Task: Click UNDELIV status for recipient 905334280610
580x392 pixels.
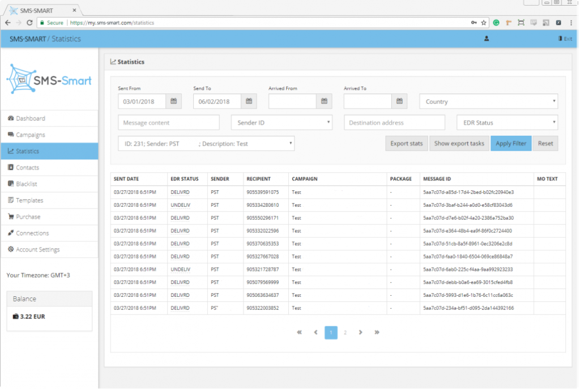Action: (x=181, y=205)
